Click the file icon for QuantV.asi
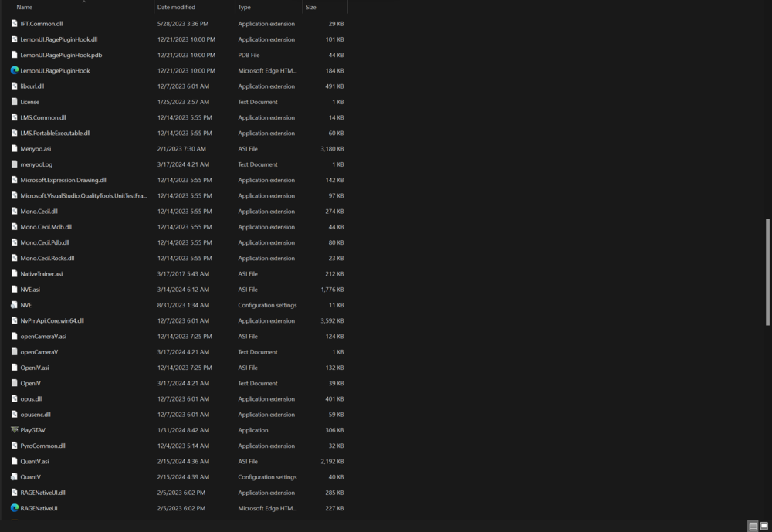The width and height of the screenshot is (772, 532). 14,462
